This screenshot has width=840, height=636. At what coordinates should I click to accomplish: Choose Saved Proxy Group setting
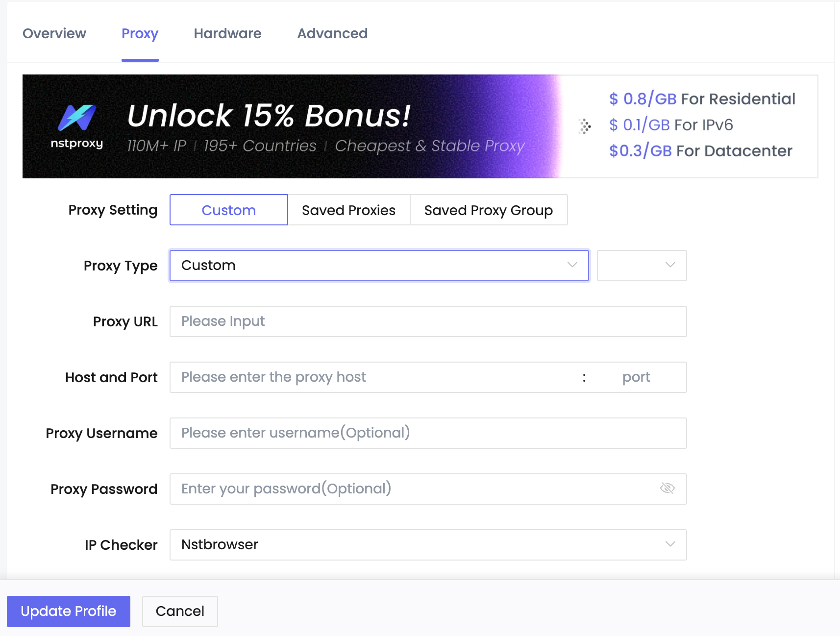(488, 210)
